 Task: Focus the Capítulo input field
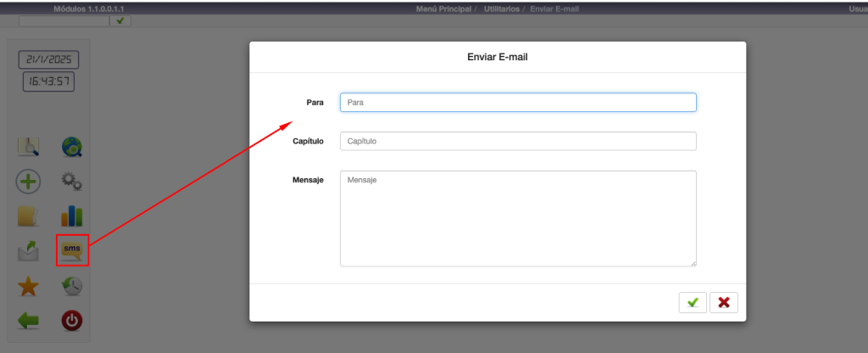[518, 141]
